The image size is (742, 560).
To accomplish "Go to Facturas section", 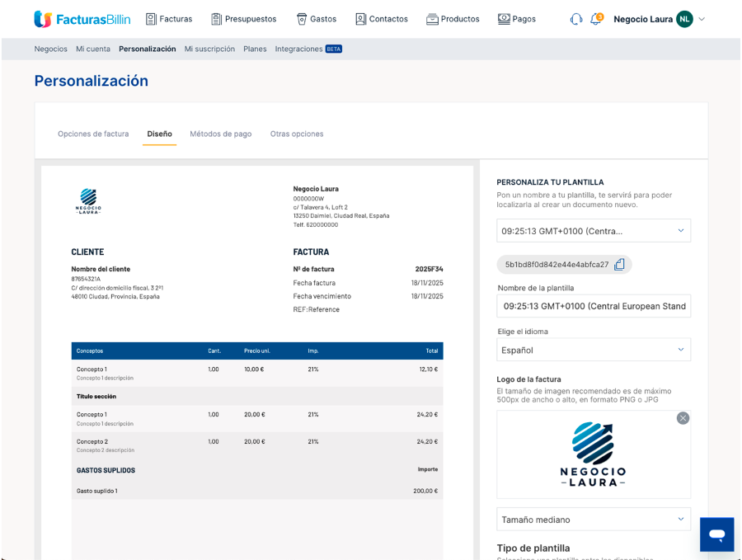I will (168, 19).
